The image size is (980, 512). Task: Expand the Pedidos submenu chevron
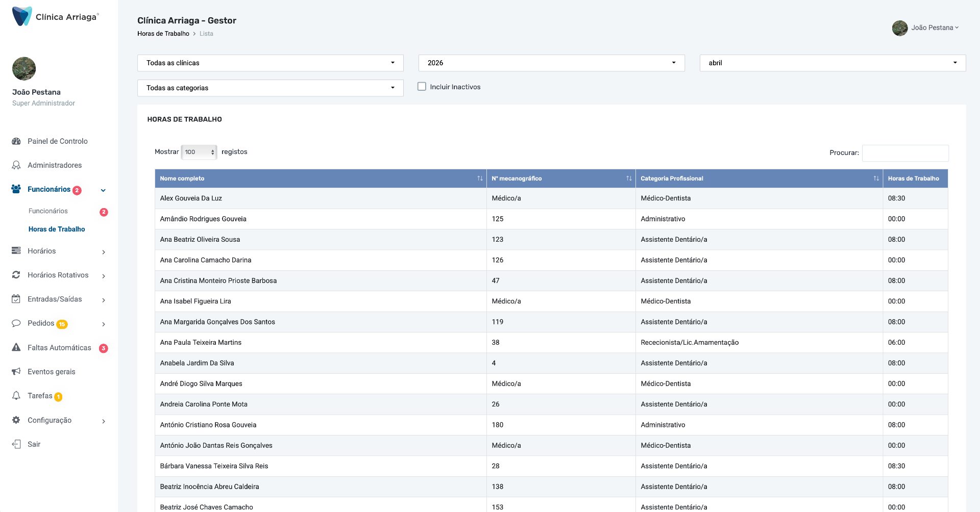pos(104,324)
